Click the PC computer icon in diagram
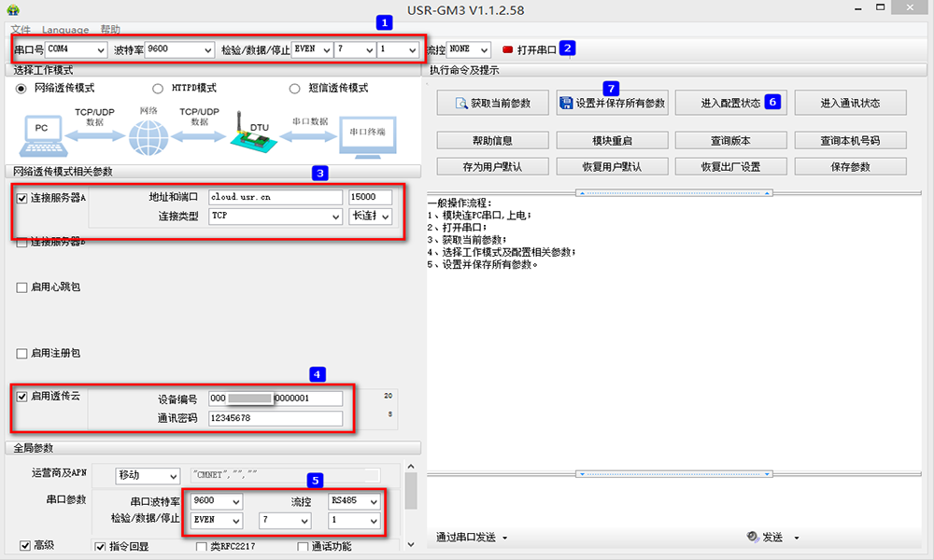The width and height of the screenshot is (934, 560). pyautogui.click(x=41, y=135)
